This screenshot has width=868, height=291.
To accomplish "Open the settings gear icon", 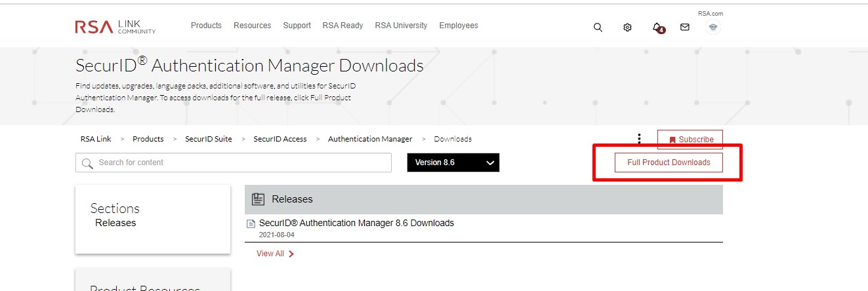I will (627, 28).
